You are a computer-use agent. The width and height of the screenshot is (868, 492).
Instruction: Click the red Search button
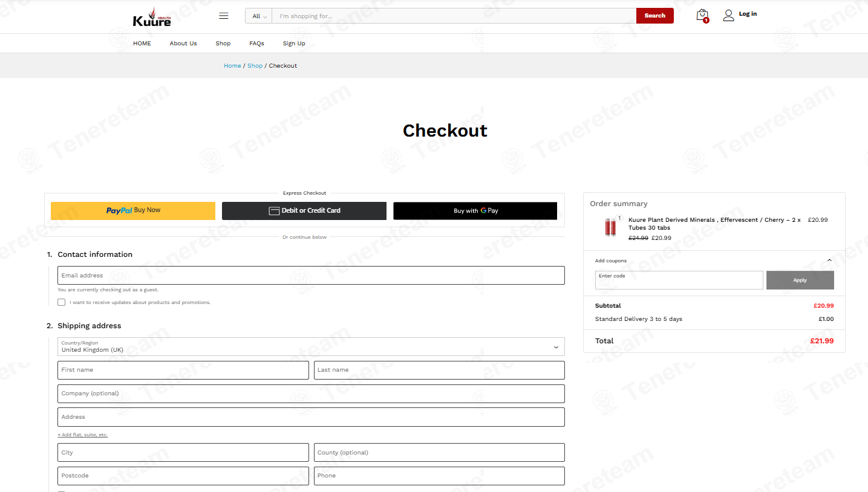click(654, 16)
